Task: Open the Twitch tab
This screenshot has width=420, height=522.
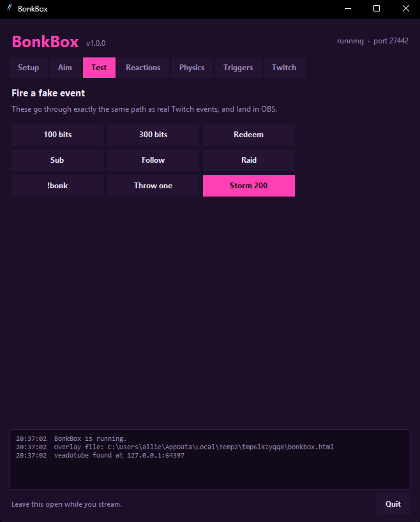Action: tap(284, 68)
